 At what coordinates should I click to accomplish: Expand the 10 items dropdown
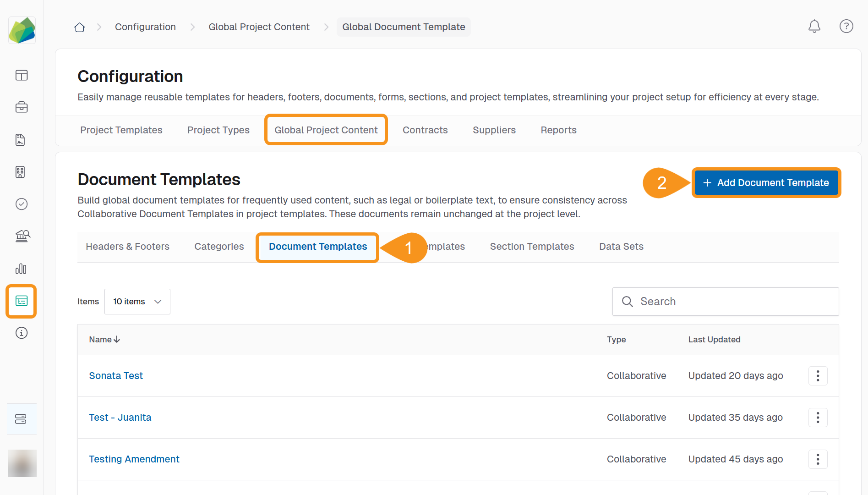137,302
